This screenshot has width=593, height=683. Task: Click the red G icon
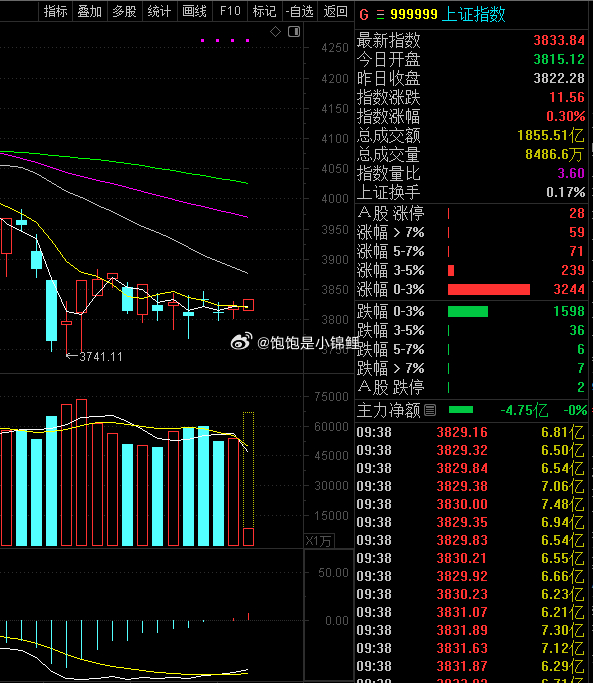[364, 15]
